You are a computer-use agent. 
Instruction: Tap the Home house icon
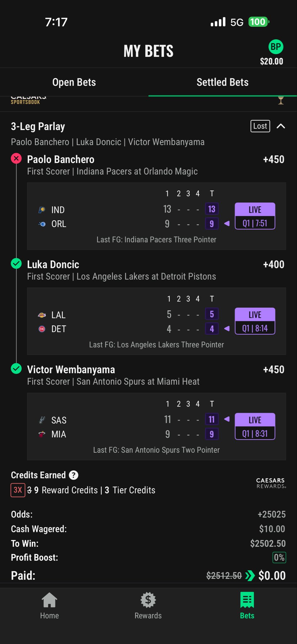point(49,600)
